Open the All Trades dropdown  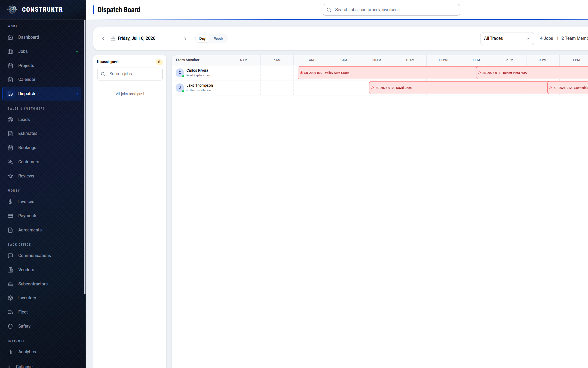click(x=507, y=38)
